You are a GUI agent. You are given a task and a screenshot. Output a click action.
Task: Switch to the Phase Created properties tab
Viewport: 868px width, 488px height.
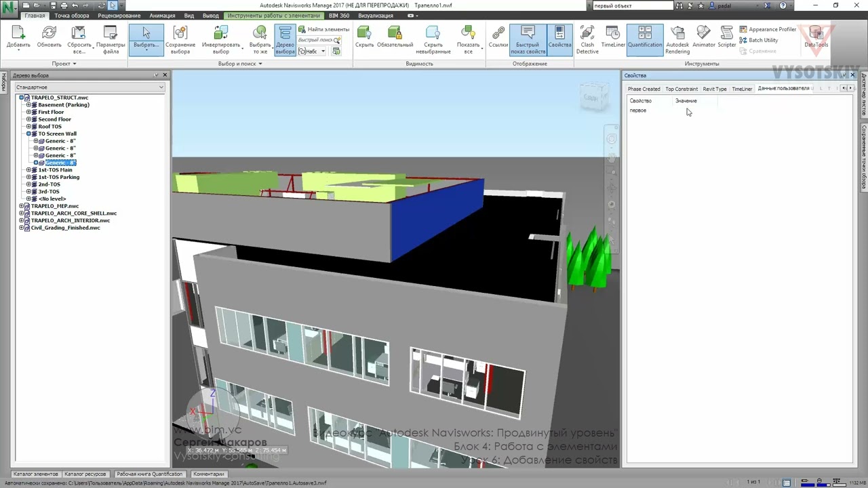click(x=644, y=89)
